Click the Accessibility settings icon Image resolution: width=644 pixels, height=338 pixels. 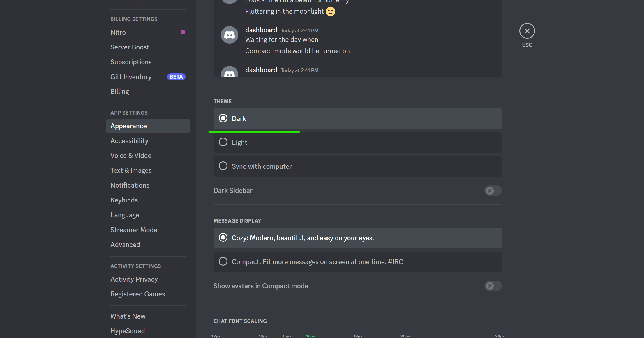click(x=129, y=140)
